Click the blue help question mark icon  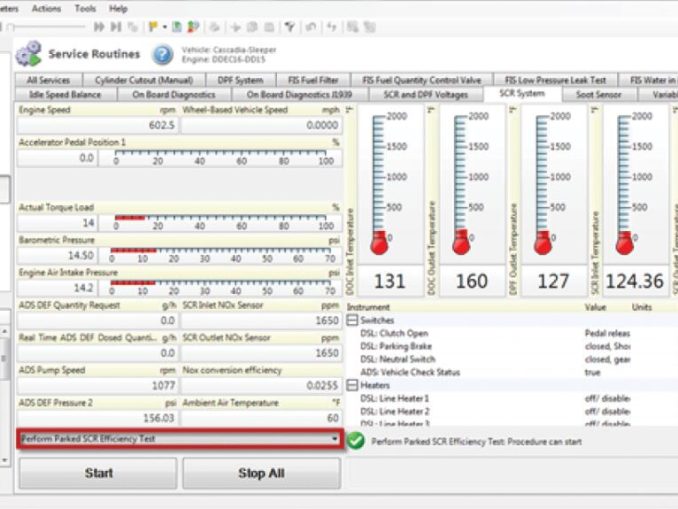(x=161, y=54)
